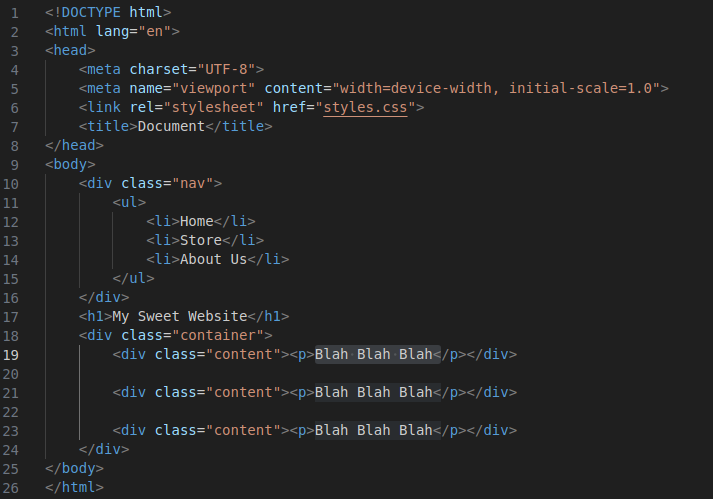Screen dimensions: 713x499
Task: Click the highlighted "Blah Blah Blah" on line 19
Action: tap(373, 354)
